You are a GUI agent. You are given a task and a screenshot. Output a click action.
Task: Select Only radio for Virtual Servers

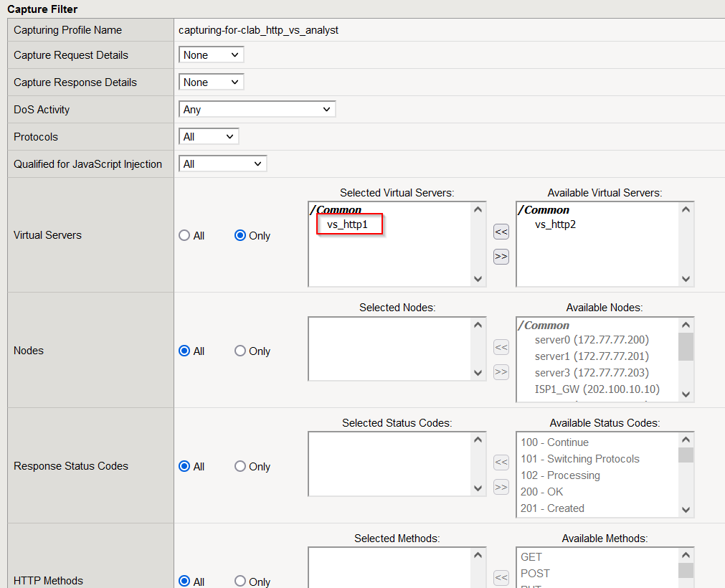pyautogui.click(x=240, y=235)
